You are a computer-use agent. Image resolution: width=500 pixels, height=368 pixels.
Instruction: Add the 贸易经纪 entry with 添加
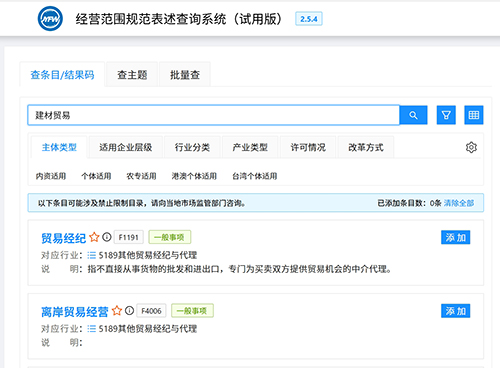(x=455, y=237)
